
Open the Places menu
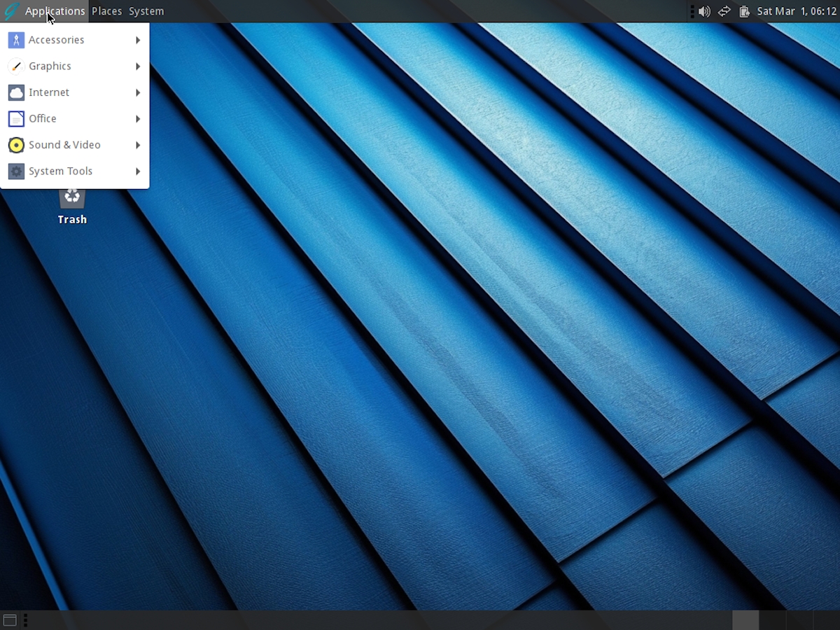(x=106, y=11)
